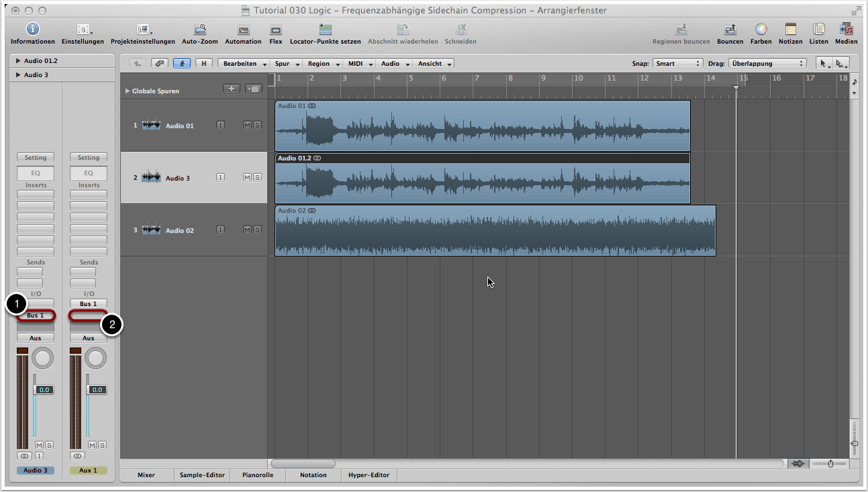Open the Notizen notes panel
Image resolution: width=868 pixels, height=492 pixels.
pyautogui.click(x=790, y=30)
